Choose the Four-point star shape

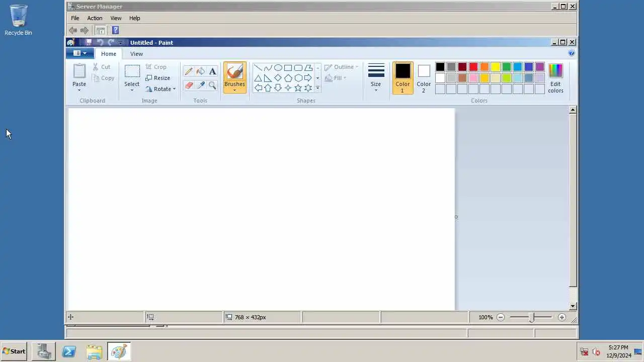pos(288,88)
